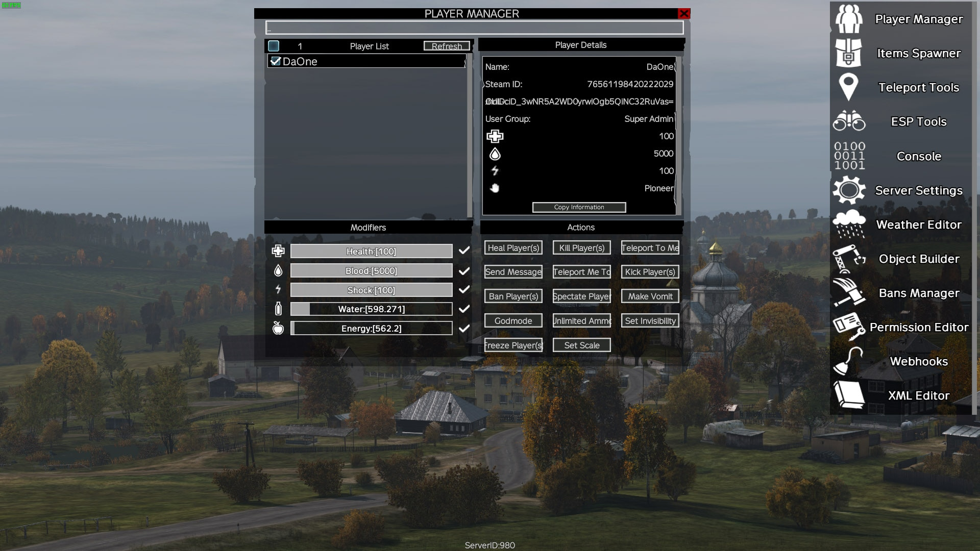
Task: Click the player search input field
Action: [x=474, y=28]
